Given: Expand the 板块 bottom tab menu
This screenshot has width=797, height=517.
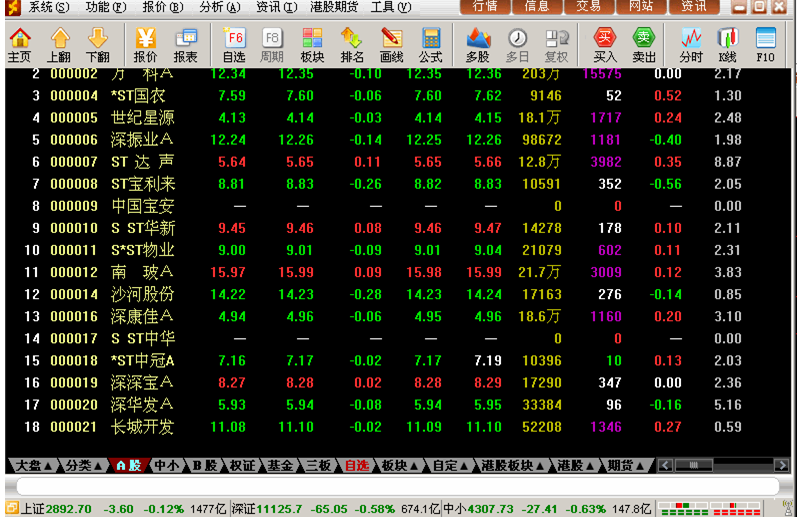Looking at the screenshot, I should point(415,466).
